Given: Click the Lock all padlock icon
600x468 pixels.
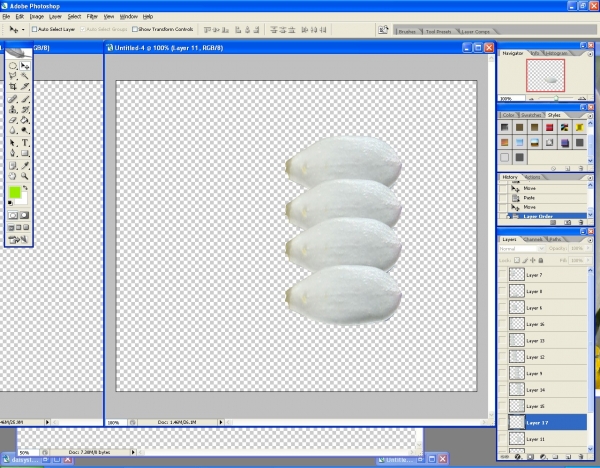Looking at the screenshot, I should click(x=541, y=260).
